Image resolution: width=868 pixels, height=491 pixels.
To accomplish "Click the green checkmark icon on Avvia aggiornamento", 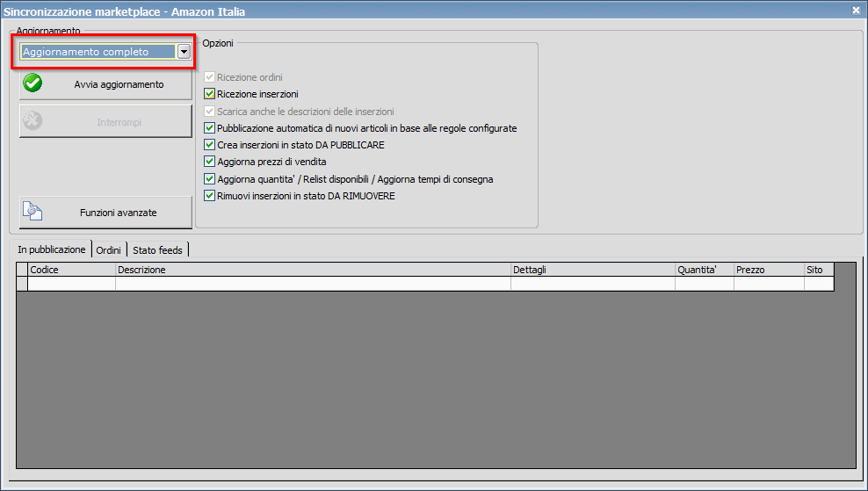I will [x=33, y=83].
